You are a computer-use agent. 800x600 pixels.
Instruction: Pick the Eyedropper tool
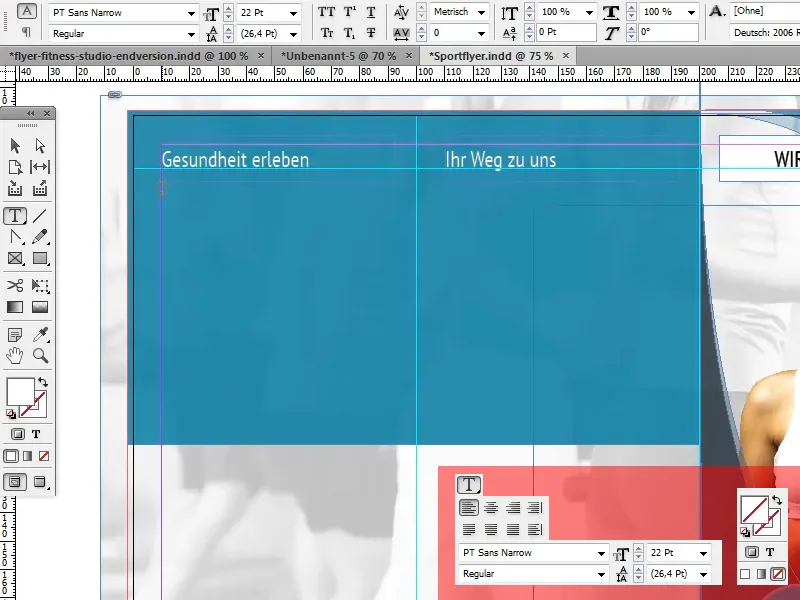click(40, 335)
